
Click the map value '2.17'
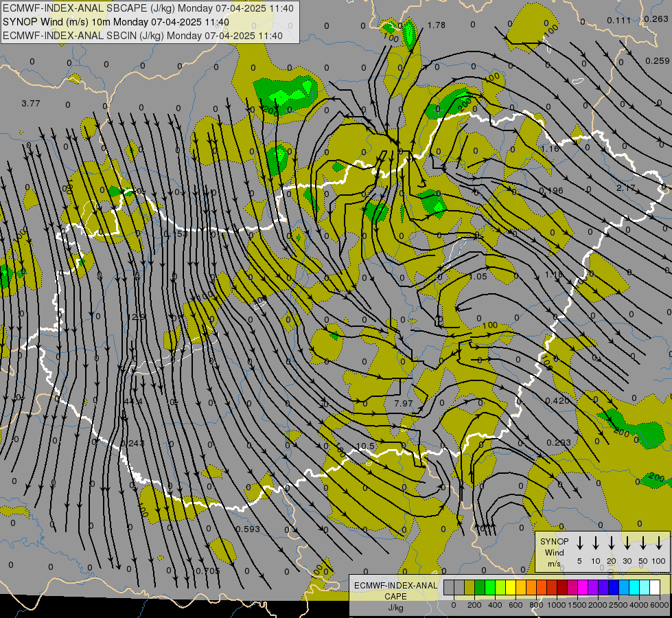pos(626,188)
